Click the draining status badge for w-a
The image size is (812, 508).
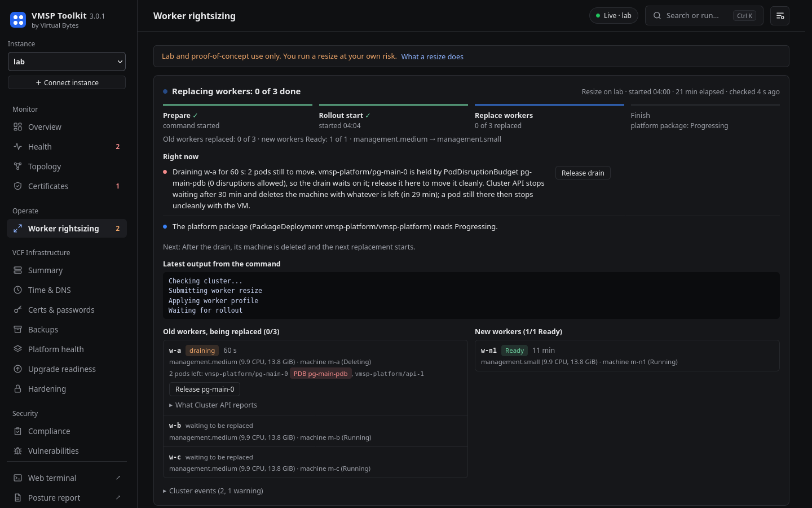[202, 351]
